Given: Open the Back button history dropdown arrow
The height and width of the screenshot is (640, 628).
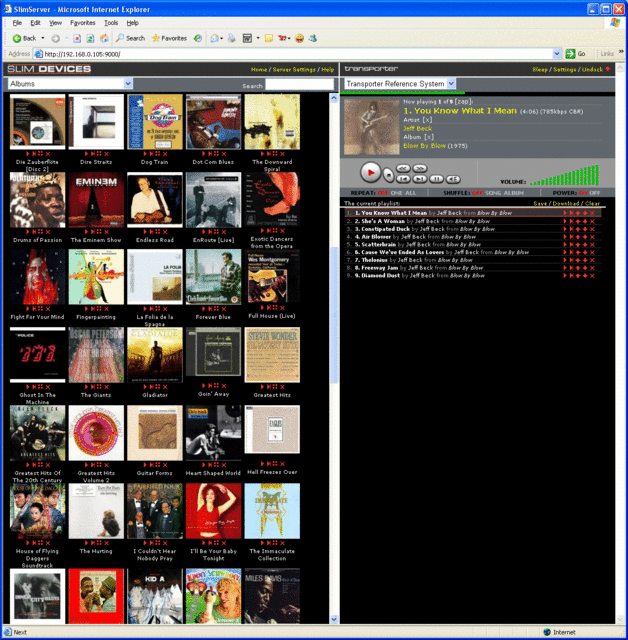Looking at the screenshot, I should pyautogui.click(x=43, y=38).
